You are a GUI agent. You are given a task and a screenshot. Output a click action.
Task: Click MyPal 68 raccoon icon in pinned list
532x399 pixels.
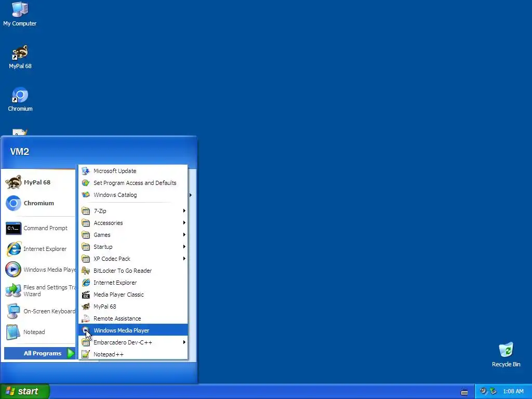(14, 182)
